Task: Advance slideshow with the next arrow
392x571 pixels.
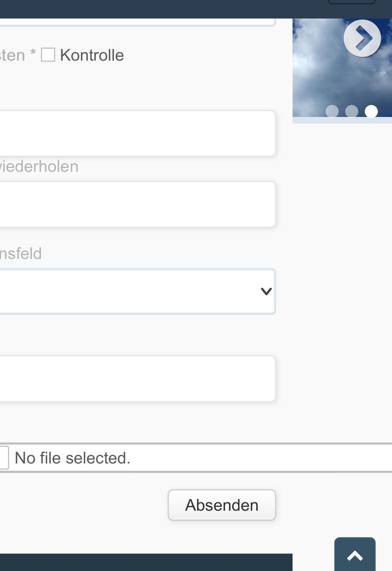Action: tap(362, 38)
